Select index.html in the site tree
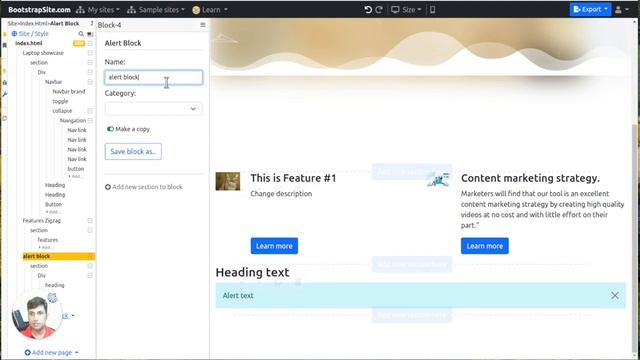This screenshot has height=360, width=640. (x=29, y=43)
